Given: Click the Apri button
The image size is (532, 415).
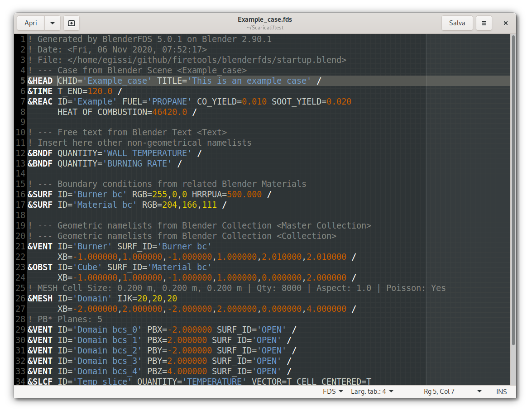Looking at the screenshot, I should pyautogui.click(x=31, y=23).
